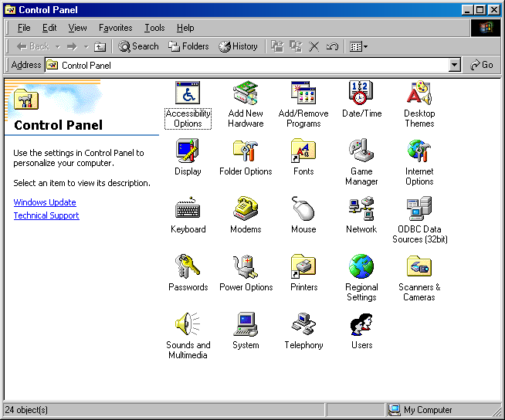
Task: Open the Accessibility Options applet
Action: tap(188, 93)
